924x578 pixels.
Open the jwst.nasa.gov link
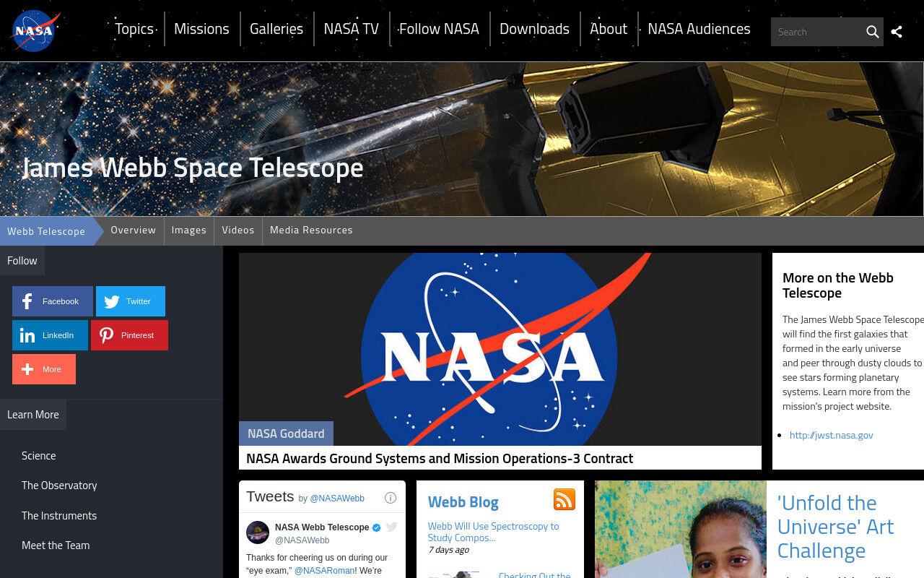coord(832,435)
